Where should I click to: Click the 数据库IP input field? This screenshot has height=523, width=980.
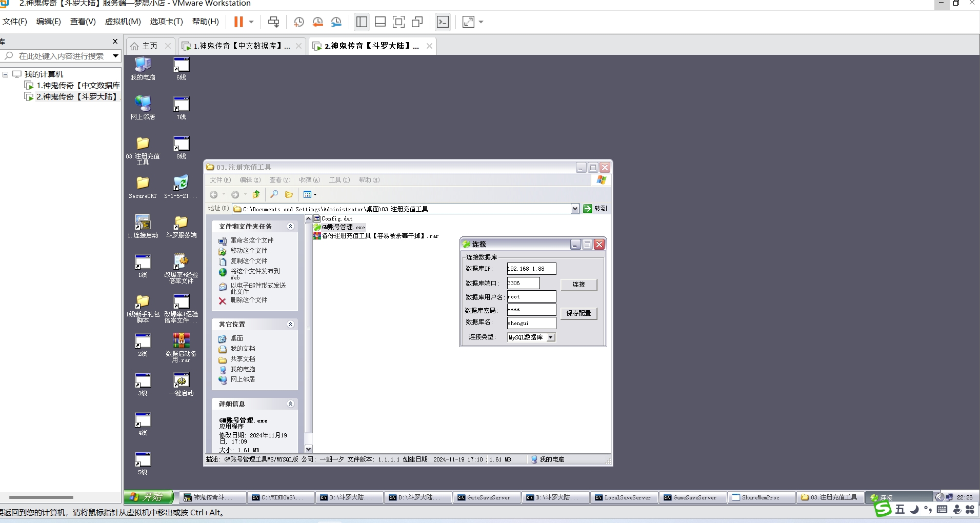click(531, 269)
